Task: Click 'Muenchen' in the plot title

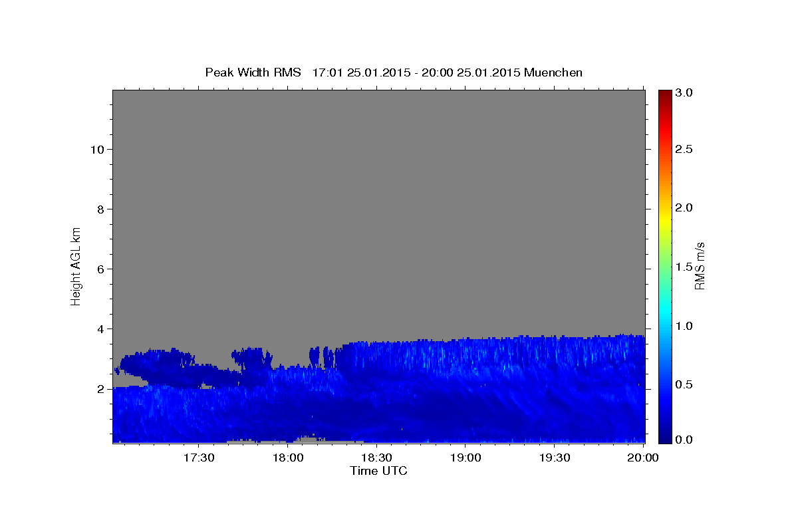Action: (x=553, y=72)
